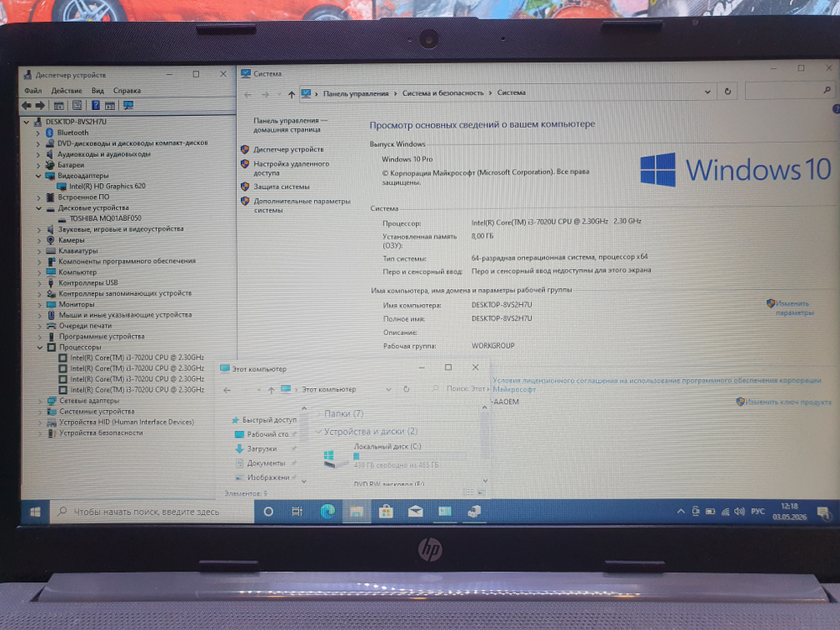Select Быстрый доступ in Этот компьютер window
Image resolution: width=840 pixels, height=630 pixels.
tap(269, 420)
